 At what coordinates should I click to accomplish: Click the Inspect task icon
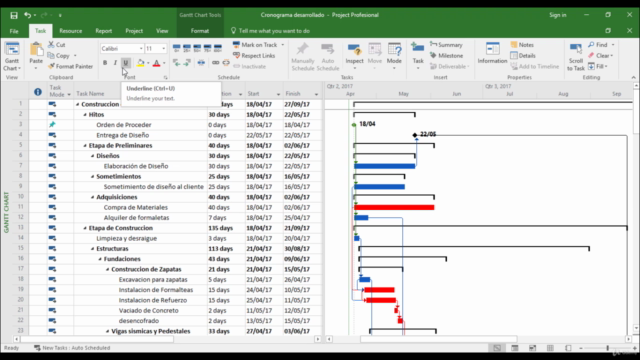tap(354, 50)
